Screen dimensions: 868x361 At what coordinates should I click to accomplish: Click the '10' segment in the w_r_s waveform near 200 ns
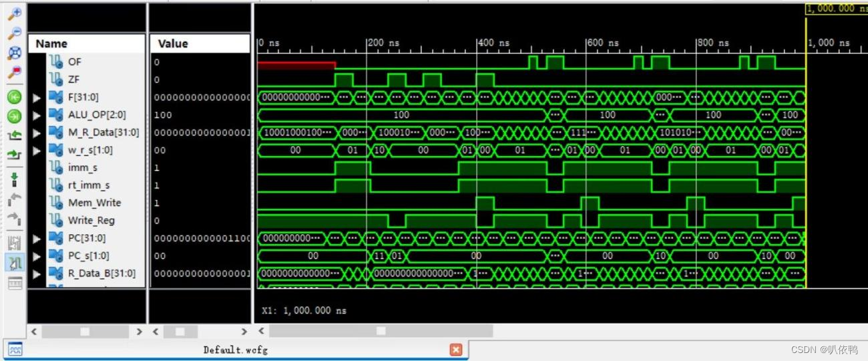(379, 150)
